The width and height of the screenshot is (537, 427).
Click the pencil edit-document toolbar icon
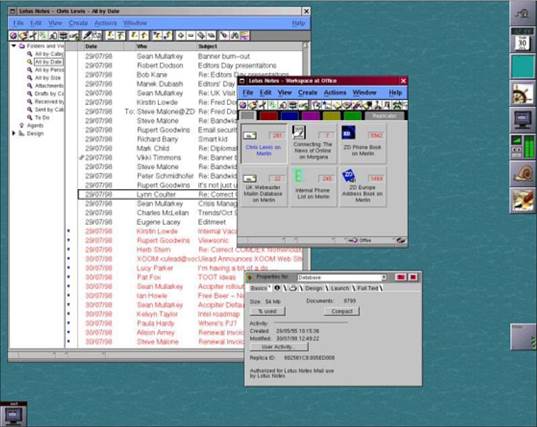point(88,35)
